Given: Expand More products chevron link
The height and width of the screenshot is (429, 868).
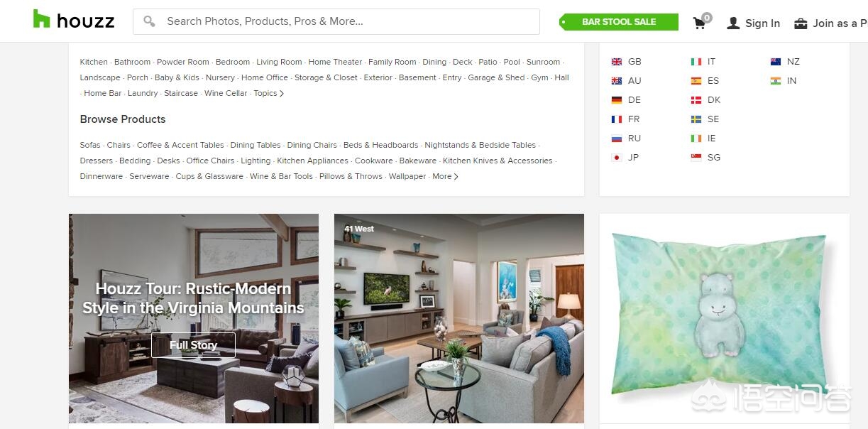Looking at the screenshot, I should click(x=445, y=176).
